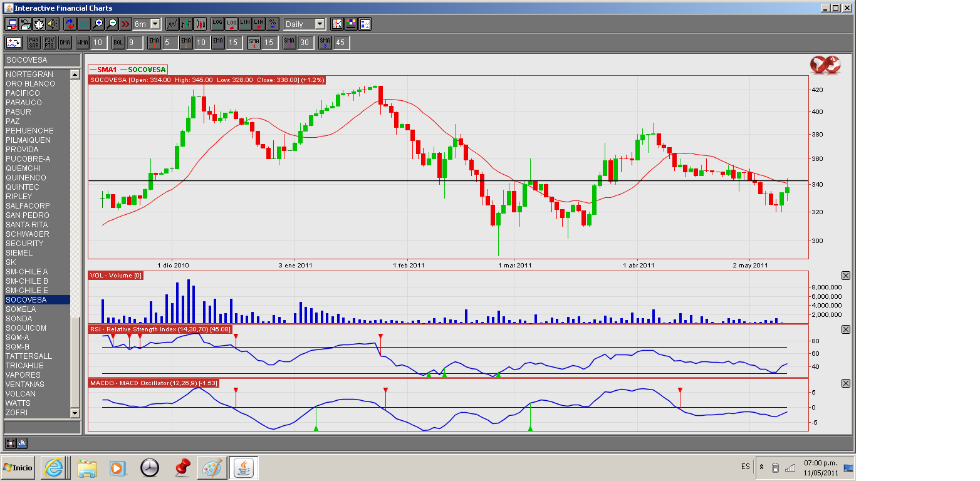Close the RSI indicator panel
Viewport: 980px width, 481px height.
(845, 329)
